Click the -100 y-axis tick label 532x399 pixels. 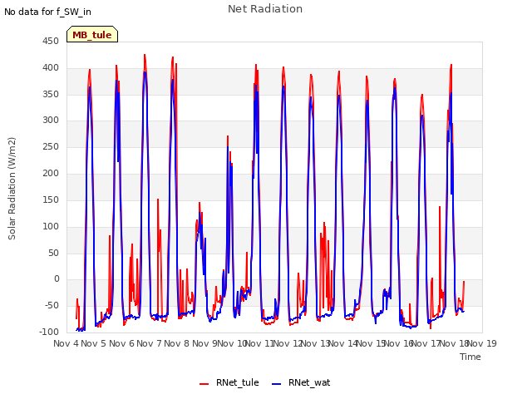(49, 332)
